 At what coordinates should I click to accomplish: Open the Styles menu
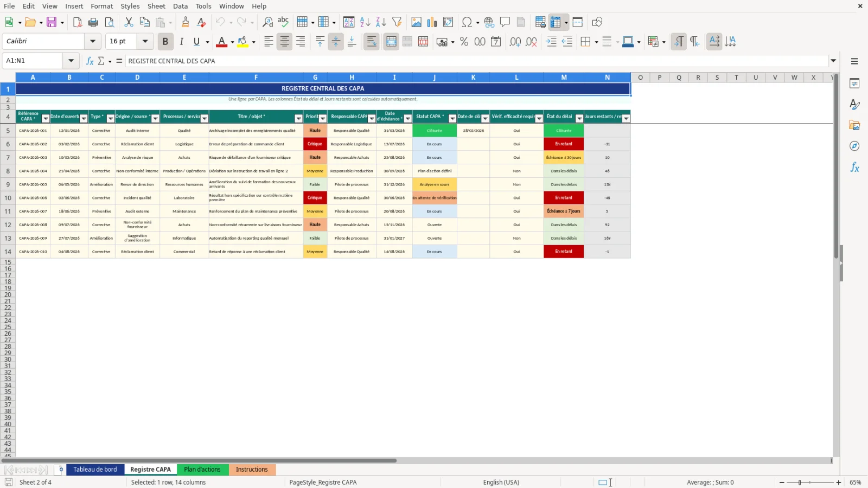click(x=130, y=6)
